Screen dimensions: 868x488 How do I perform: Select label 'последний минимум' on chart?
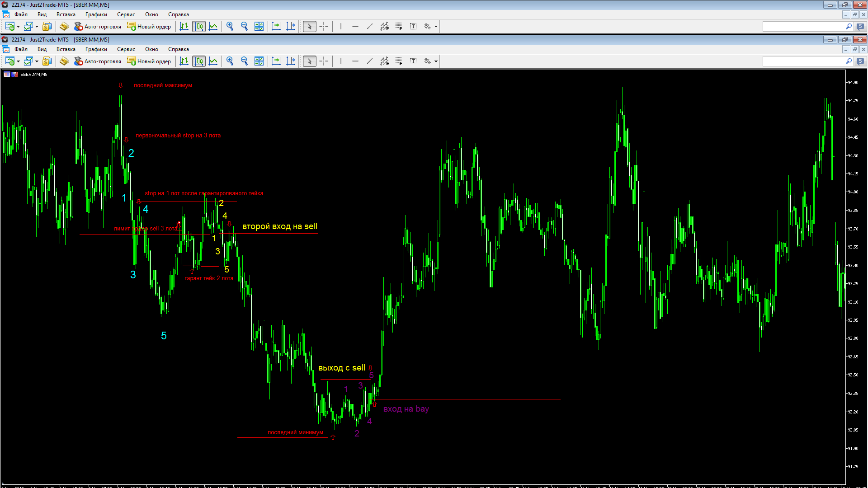point(296,432)
